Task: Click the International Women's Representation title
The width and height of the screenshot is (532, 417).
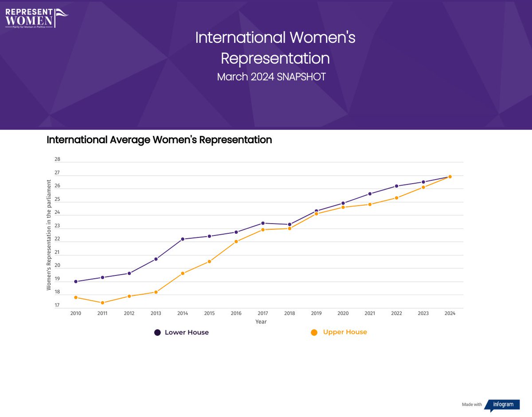Action: point(275,47)
